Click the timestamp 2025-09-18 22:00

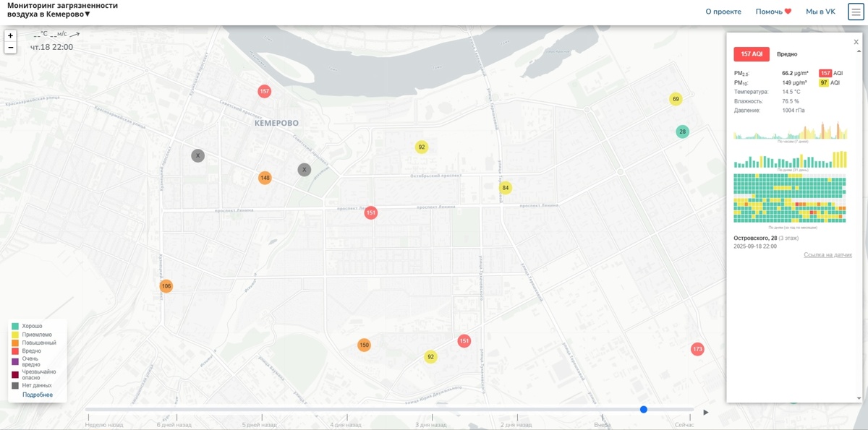click(755, 246)
